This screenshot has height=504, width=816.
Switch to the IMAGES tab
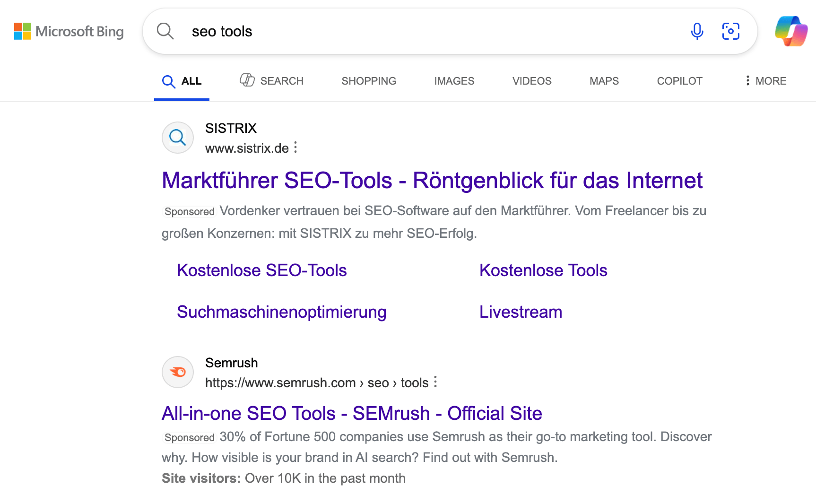pos(454,81)
